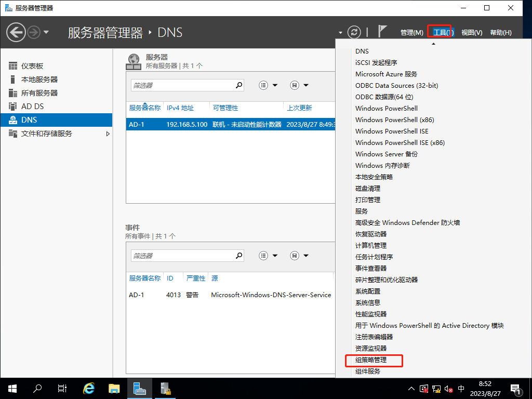The image size is (532, 399).
Task: Open 任务计划程序 menu item
Action: coord(374,257)
